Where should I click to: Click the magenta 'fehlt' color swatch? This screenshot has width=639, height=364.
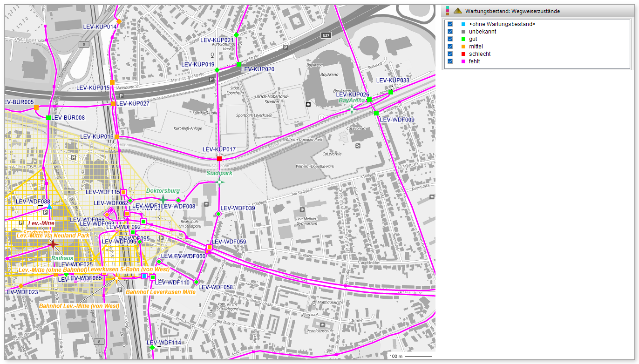tap(463, 61)
